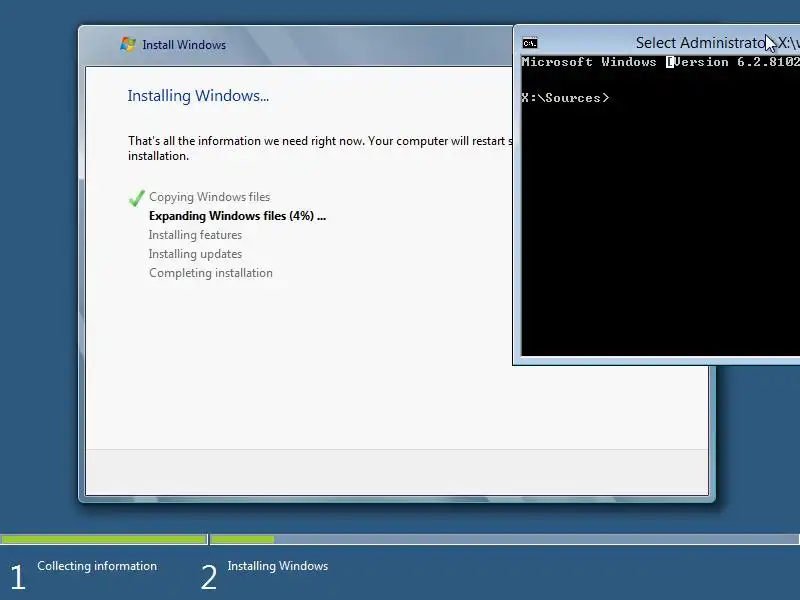Click the Copying Windows files step

[x=209, y=197]
